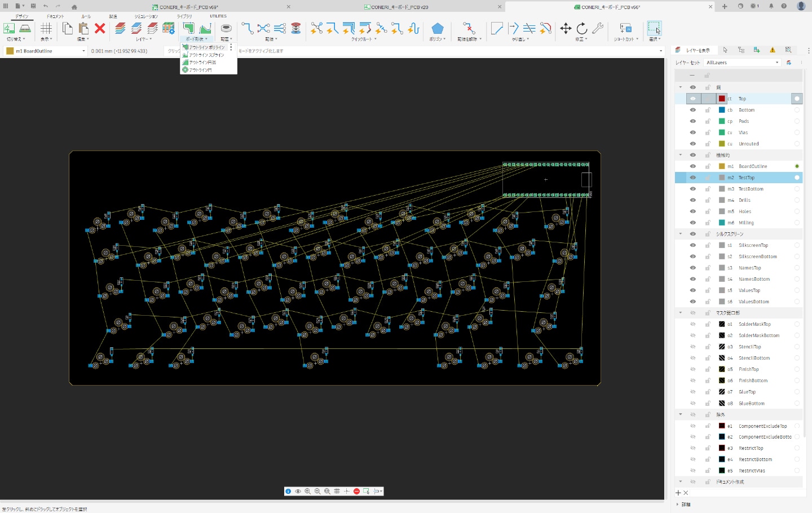812x513 pixels.
Task: Collapse the シルクスクリーン layer group
Action: tap(681, 234)
